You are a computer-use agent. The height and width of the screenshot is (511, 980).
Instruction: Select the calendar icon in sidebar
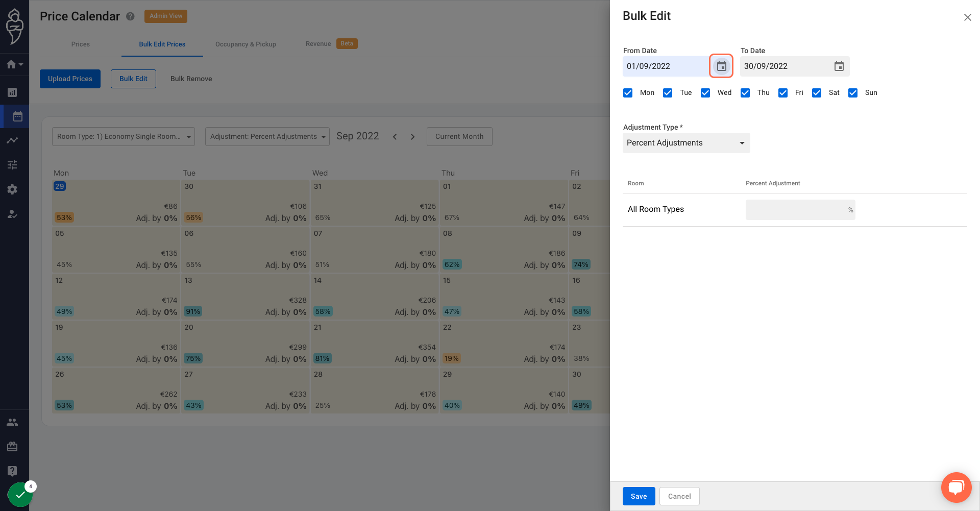click(x=17, y=116)
